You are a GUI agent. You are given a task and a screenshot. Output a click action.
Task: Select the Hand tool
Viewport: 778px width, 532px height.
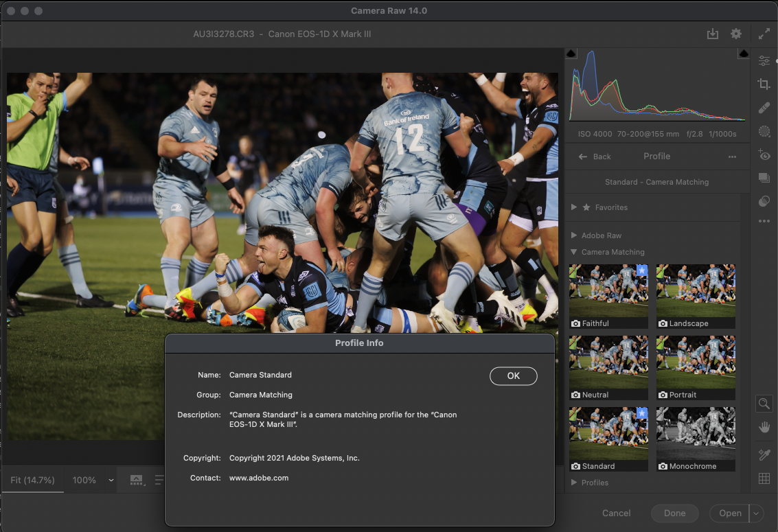pyautogui.click(x=764, y=427)
